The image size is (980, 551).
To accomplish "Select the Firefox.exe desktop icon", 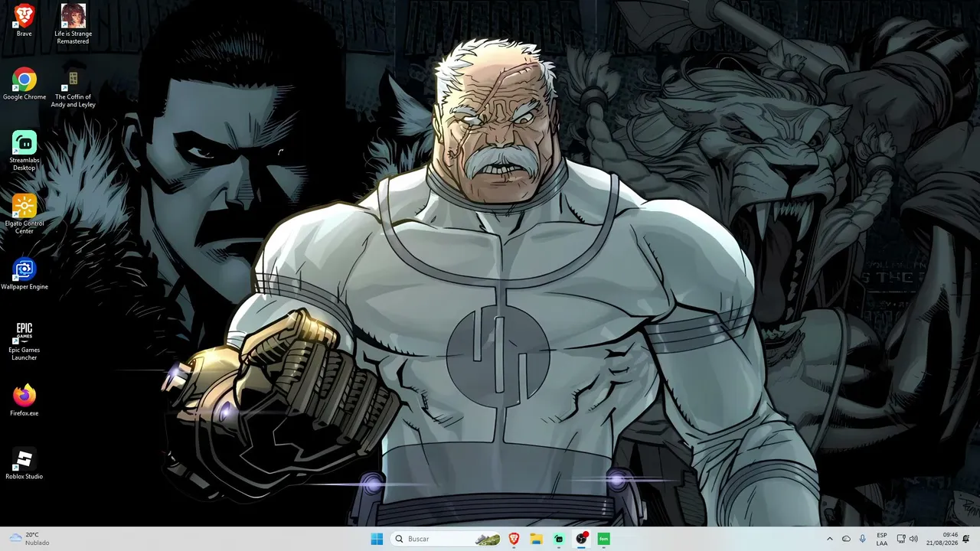I will [24, 400].
